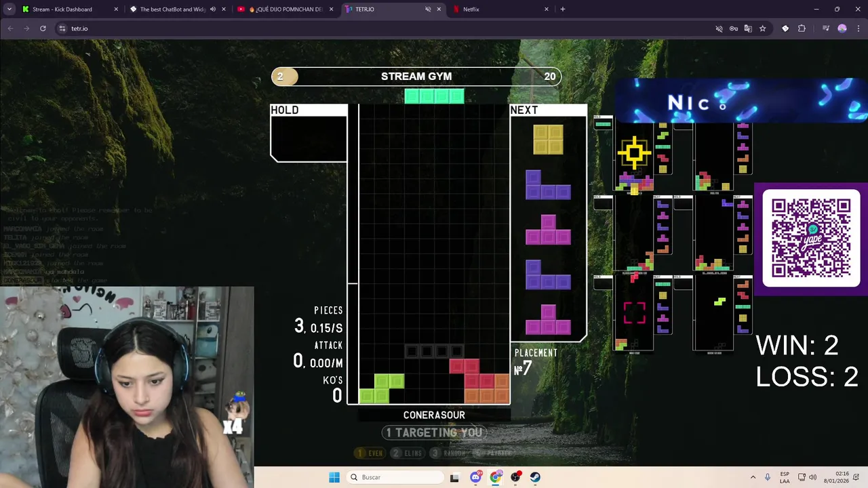The width and height of the screenshot is (868, 488).
Task: Open Chrome from the taskbar
Action: tap(496, 477)
